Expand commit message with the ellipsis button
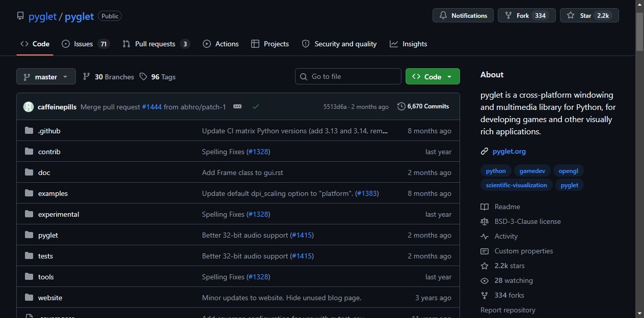The width and height of the screenshot is (644, 318). 237,106
